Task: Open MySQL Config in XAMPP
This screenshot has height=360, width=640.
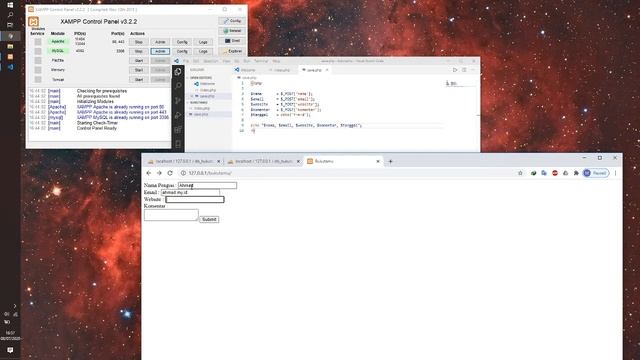Action: tap(182, 51)
